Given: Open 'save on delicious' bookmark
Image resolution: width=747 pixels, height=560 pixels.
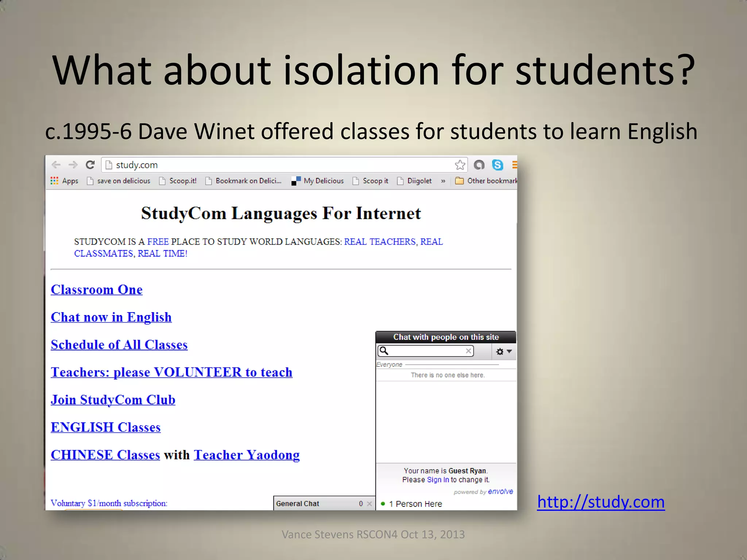Looking at the screenshot, I should pyautogui.click(x=119, y=181).
